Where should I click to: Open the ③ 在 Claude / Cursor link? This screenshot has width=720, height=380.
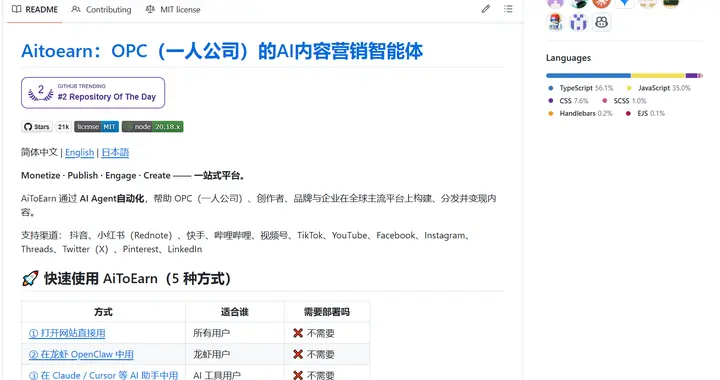(x=103, y=375)
